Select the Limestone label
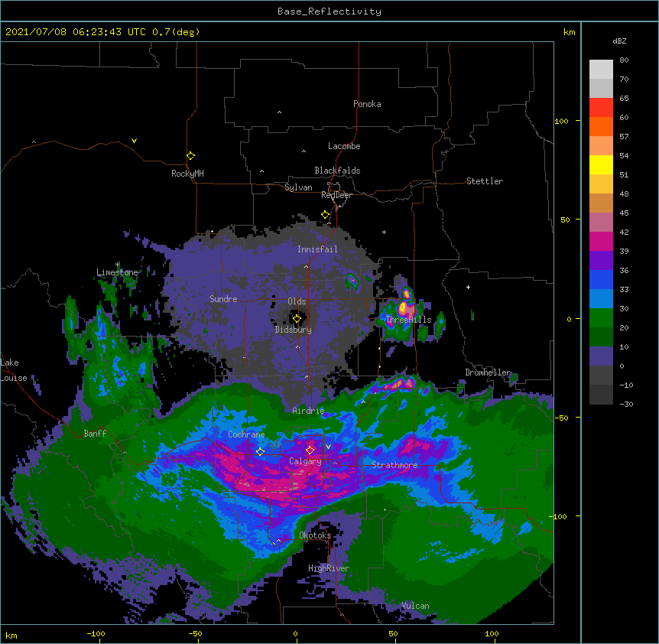The height and width of the screenshot is (644, 659). (x=117, y=272)
